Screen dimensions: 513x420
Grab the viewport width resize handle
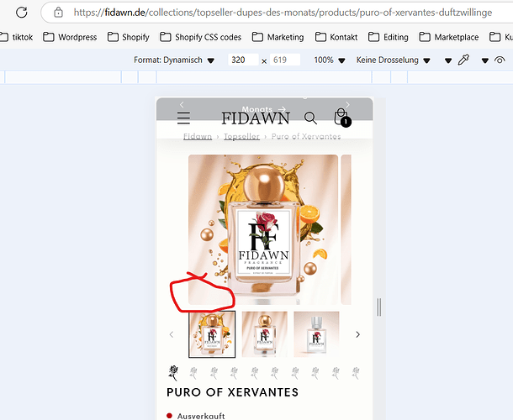coord(378,307)
